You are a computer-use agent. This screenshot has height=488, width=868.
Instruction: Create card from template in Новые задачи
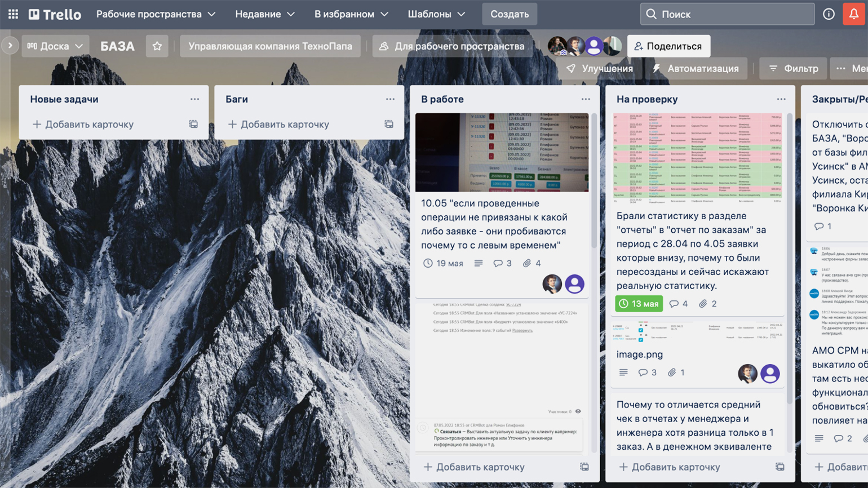(193, 124)
